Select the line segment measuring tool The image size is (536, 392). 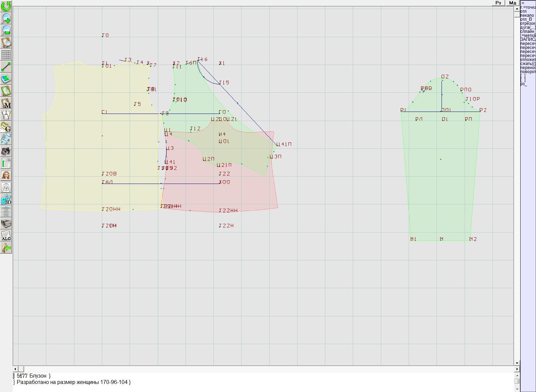pyautogui.click(x=6, y=67)
